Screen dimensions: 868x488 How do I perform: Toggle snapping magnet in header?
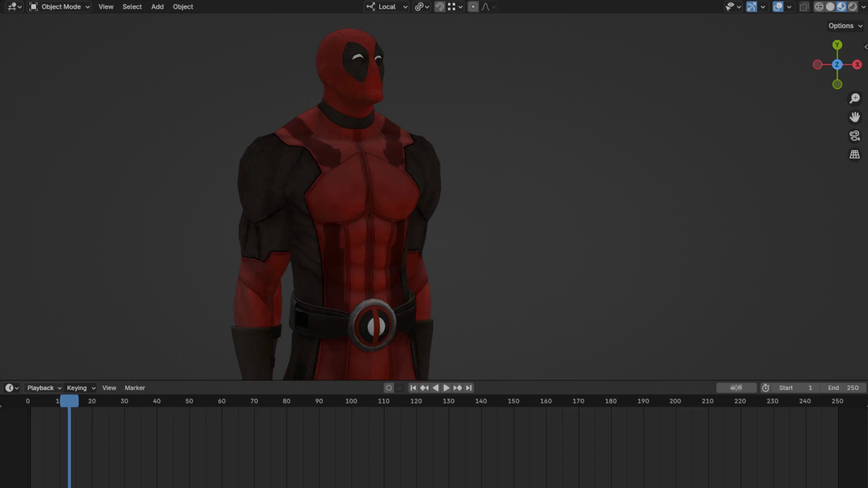coord(439,7)
